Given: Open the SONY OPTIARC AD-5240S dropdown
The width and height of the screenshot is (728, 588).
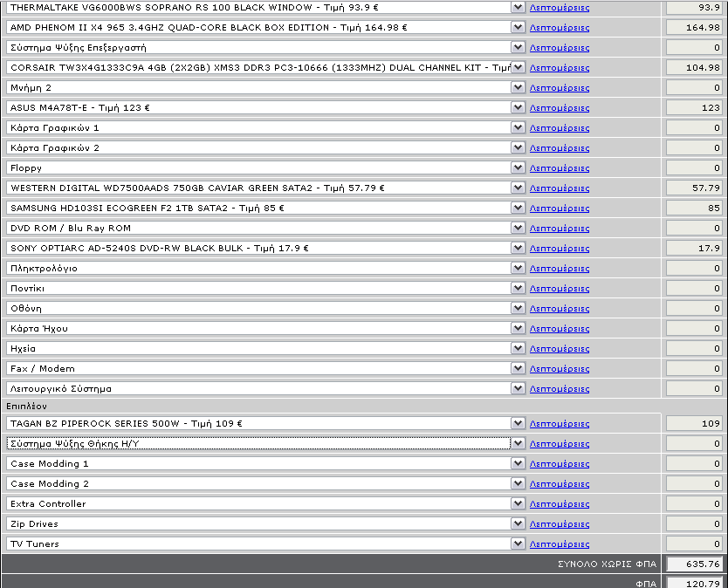Looking at the screenshot, I should click(265, 248).
